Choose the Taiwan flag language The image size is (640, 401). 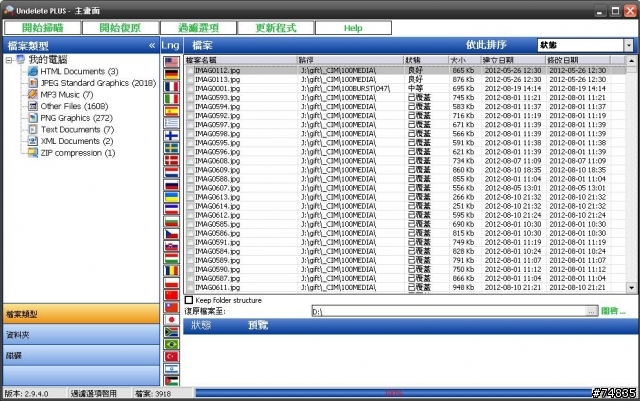pos(171,307)
